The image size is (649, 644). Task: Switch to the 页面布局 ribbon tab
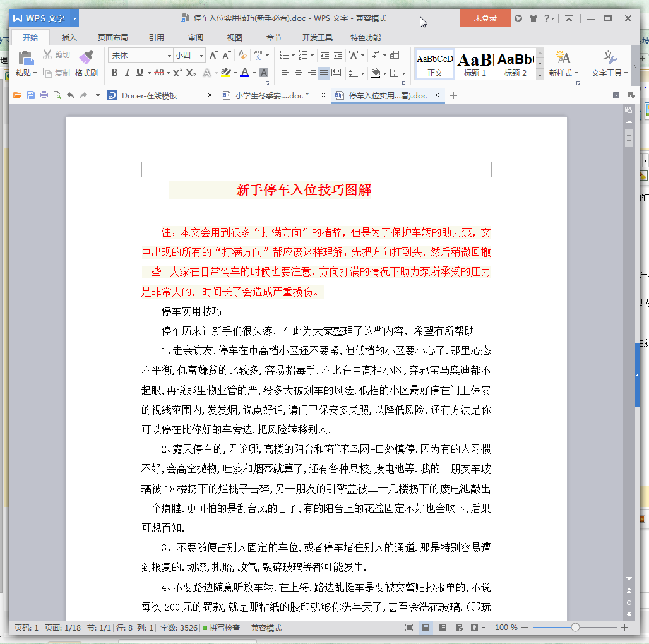(x=112, y=38)
